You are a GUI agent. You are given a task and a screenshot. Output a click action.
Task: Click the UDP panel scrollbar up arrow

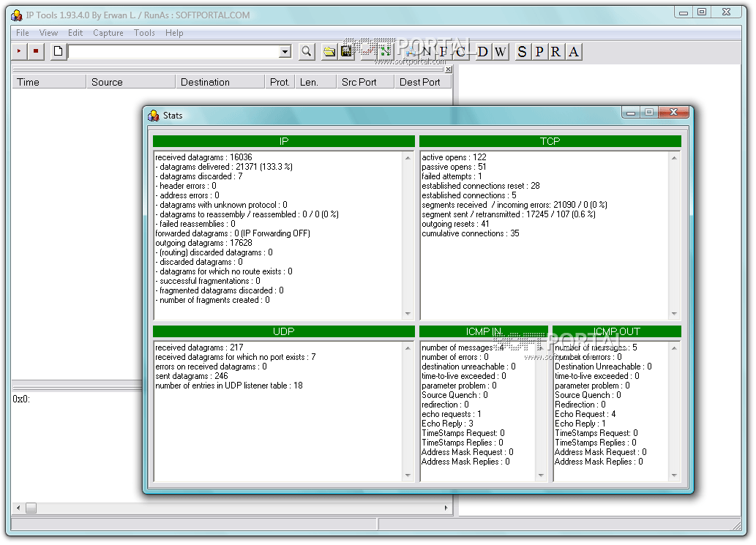coord(408,348)
